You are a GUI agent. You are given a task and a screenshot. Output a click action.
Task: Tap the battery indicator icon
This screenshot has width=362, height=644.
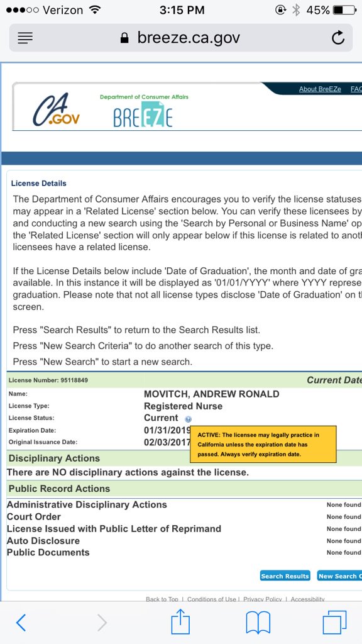[344, 10]
